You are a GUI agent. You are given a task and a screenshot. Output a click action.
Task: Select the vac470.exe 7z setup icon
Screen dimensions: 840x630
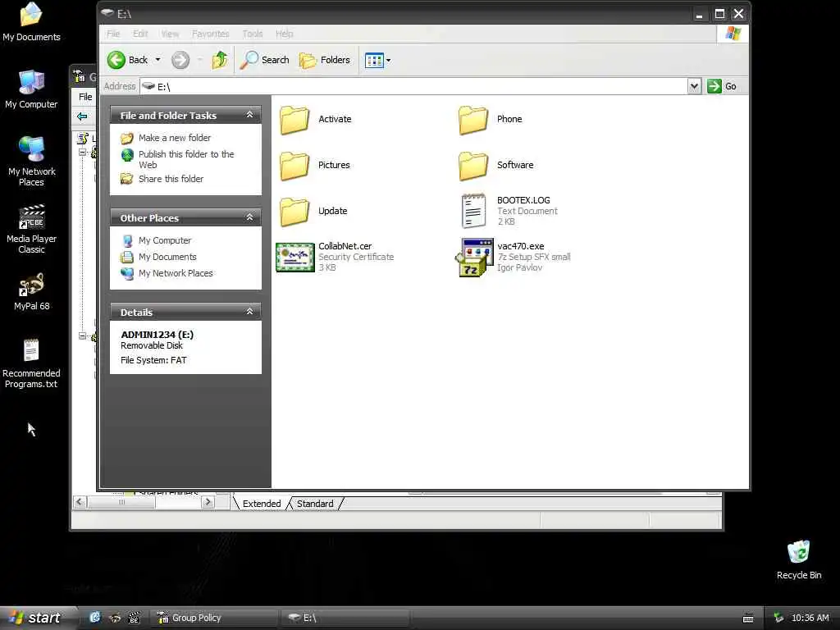(474, 258)
